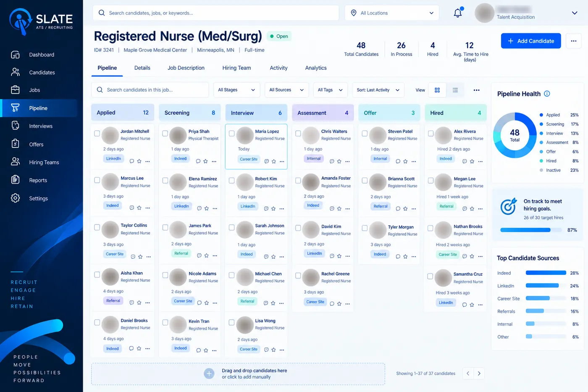Click the hiring goals progress bar
Screen dimensions: 588x392
coord(531,230)
